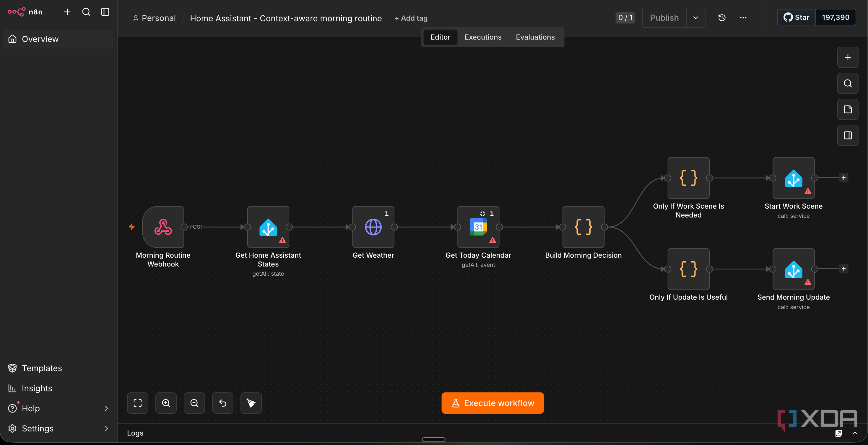
Task: Click the plus icon beside n8n logo
Action: click(x=67, y=12)
